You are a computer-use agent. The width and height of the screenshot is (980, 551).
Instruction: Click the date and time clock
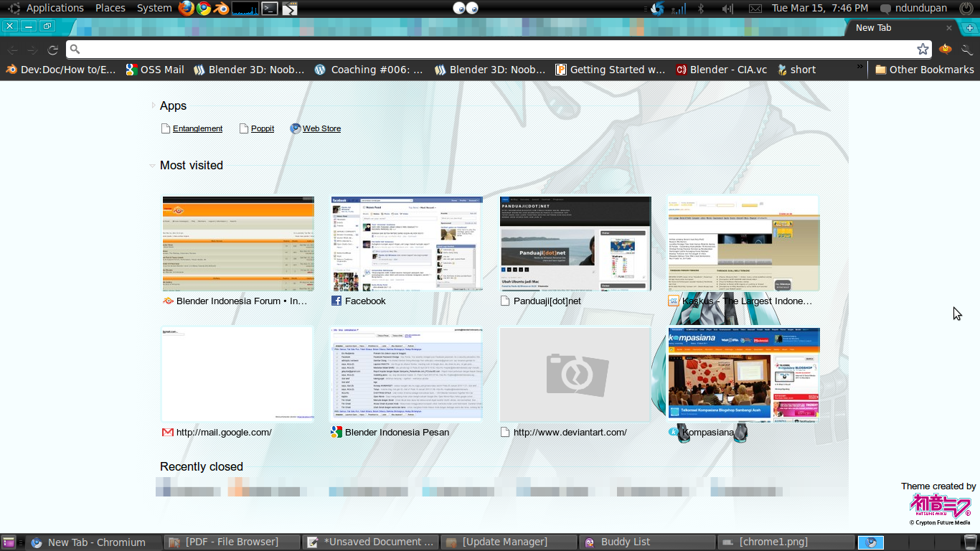click(820, 9)
